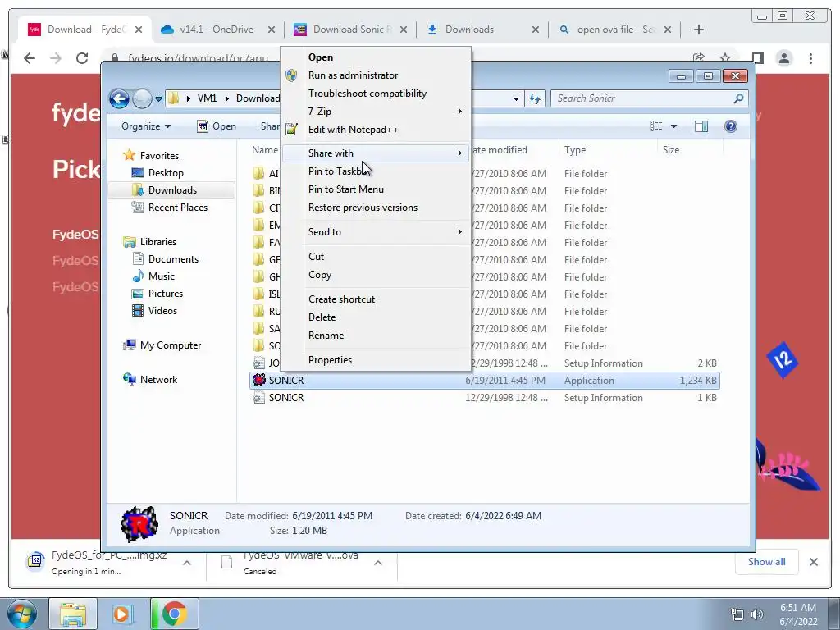Select Copy from context menu

(x=376, y=275)
